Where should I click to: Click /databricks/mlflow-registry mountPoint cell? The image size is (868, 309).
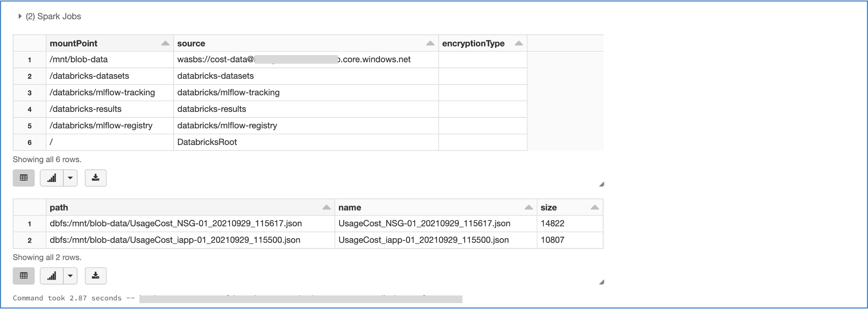(110, 126)
